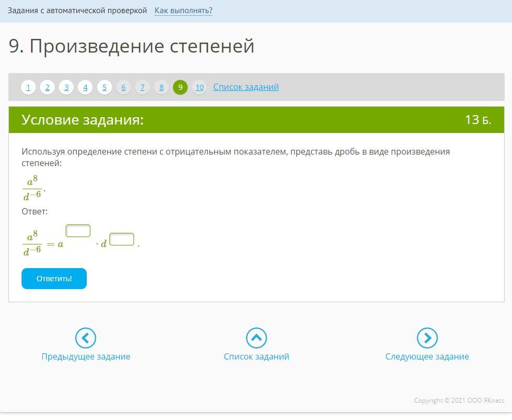Image resolution: width=512 pixels, height=420 pixels.
Task: Click the 'Ответ:' label
Action: pyautogui.click(x=35, y=211)
